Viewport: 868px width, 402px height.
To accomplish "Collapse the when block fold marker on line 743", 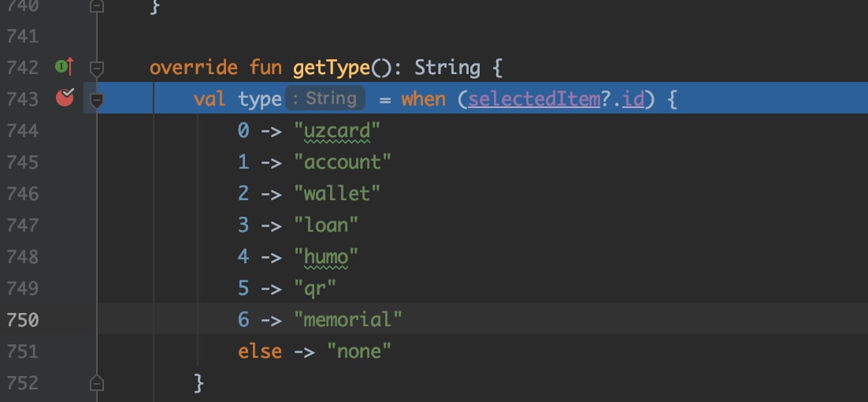I will tap(97, 101).
